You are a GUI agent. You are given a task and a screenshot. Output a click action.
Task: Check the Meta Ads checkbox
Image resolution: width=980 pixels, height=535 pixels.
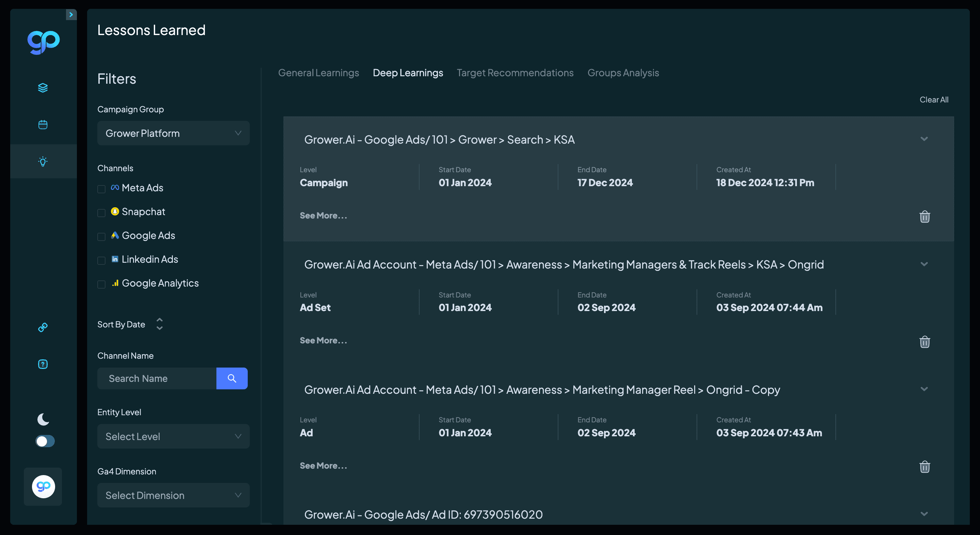[101, 189]
